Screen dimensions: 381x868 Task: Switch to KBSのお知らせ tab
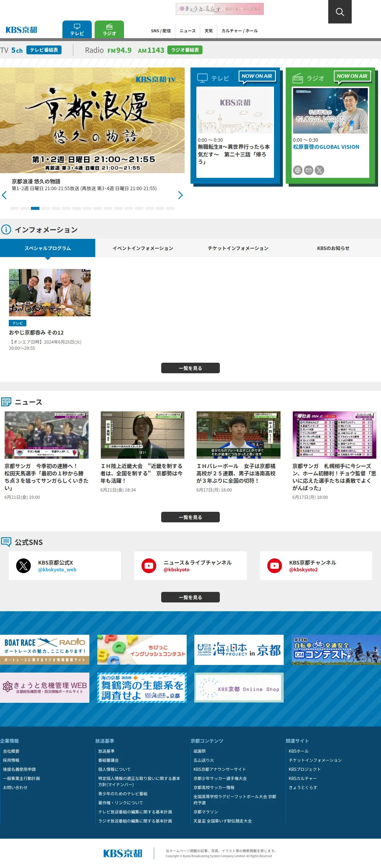click(333, 248)
